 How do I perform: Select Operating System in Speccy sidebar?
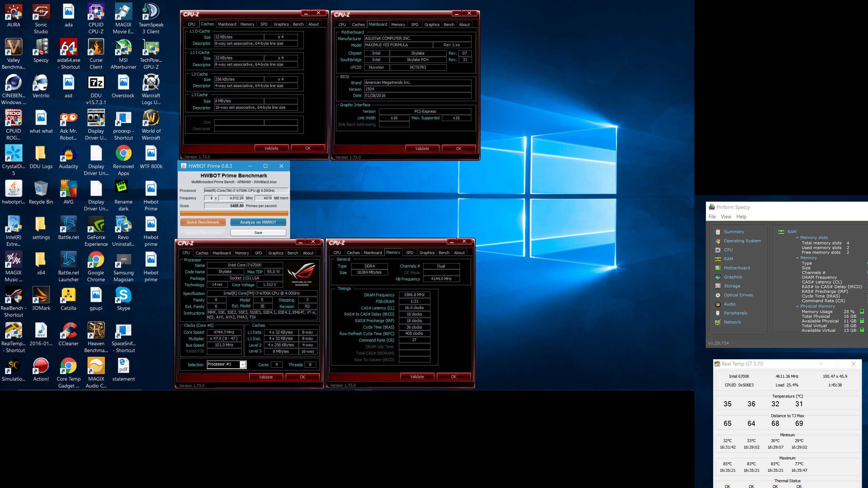742,241
